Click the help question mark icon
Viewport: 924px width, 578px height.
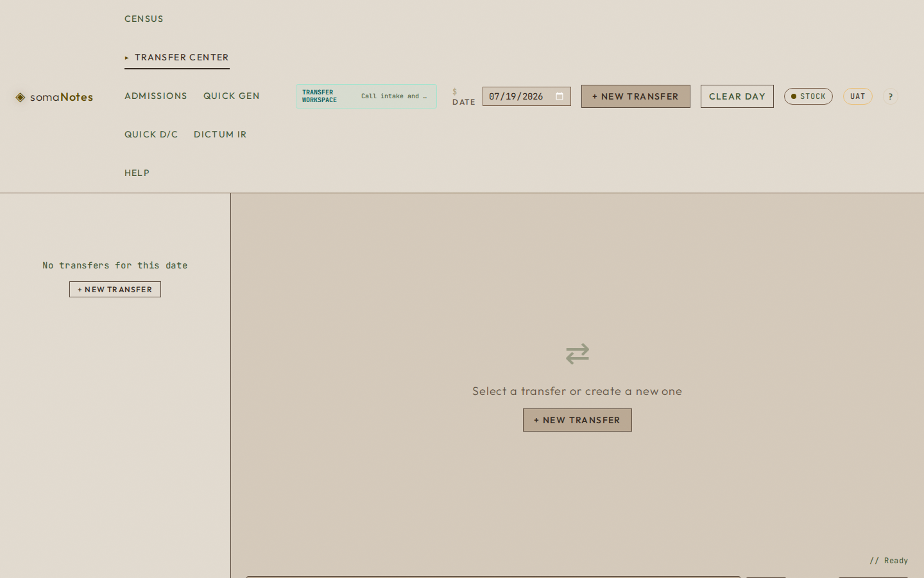click(891, 96)
